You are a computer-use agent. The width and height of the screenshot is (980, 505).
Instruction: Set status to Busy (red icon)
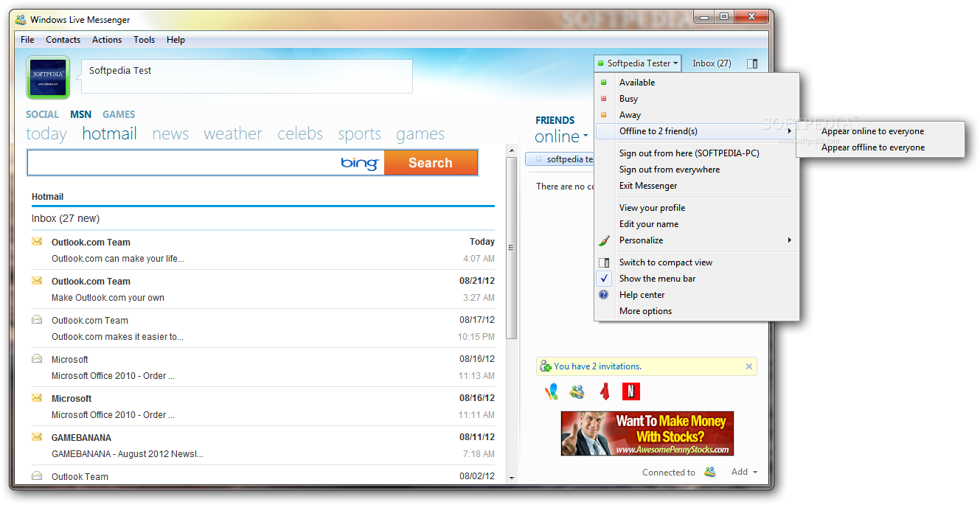(603, 99)
